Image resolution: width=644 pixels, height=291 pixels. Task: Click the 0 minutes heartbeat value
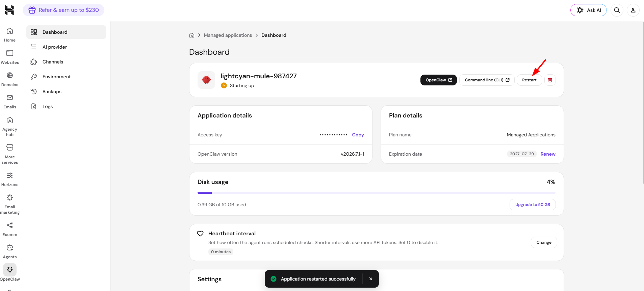click(221, 252)
